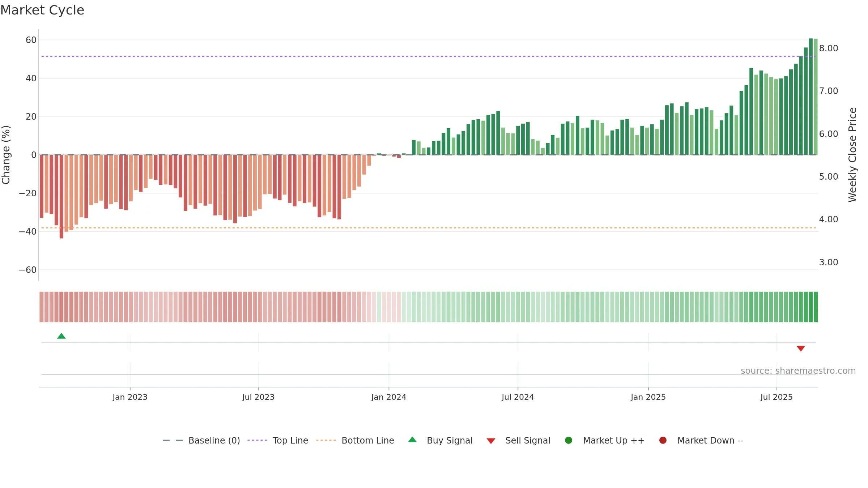Viewport: 868px width, 488px height.
Task: Click the gray dashed Baseline legend swatch
Action: click(x=173, y=440)
